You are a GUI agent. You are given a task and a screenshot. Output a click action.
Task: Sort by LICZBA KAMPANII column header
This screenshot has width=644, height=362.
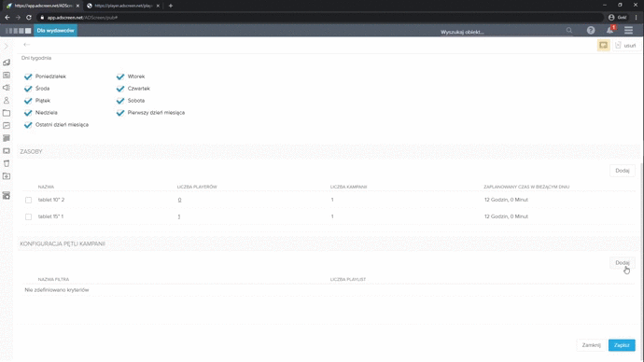[x=349, y=187]
